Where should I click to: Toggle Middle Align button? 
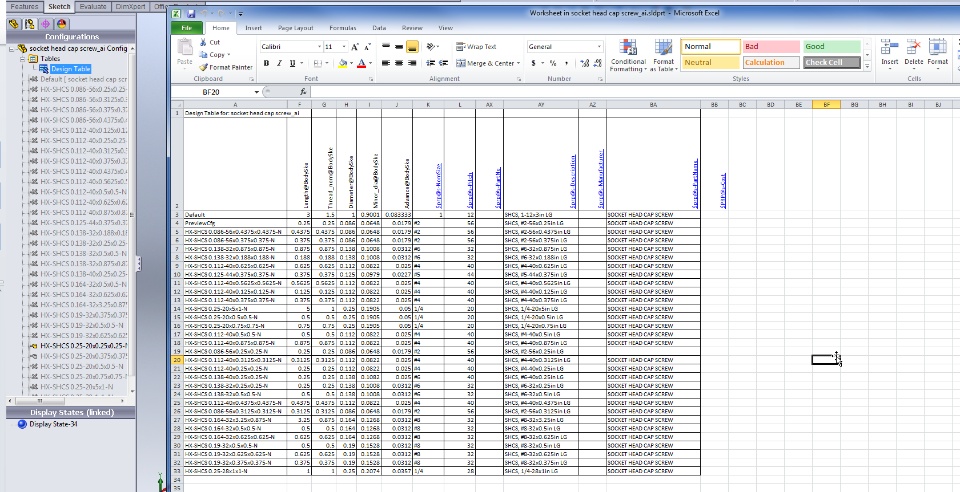[399, 47]
